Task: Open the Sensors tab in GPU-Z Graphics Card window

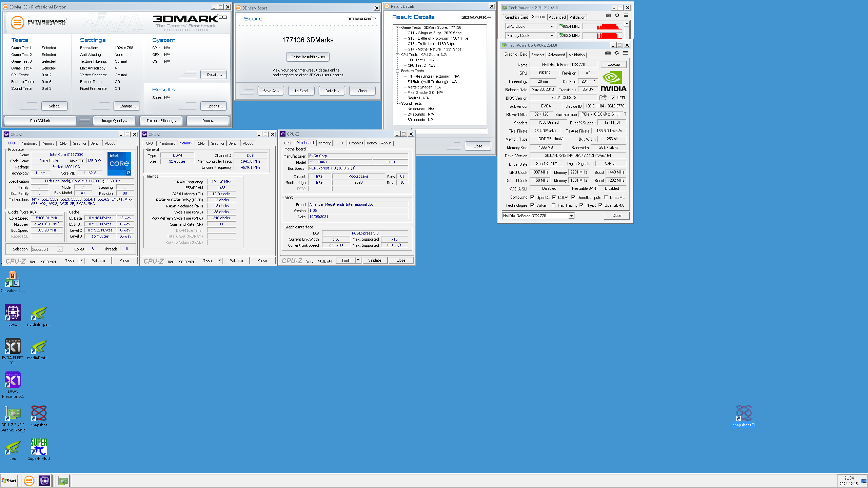Action: [x=538, y=55]
